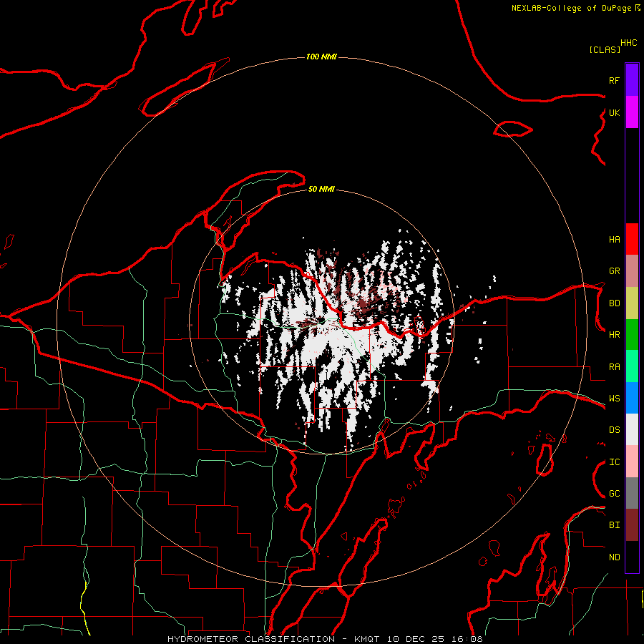The height and width of the screenshot is (644, 644).
Task: Click the DS legend label
Action: click(x=614, y=430)
